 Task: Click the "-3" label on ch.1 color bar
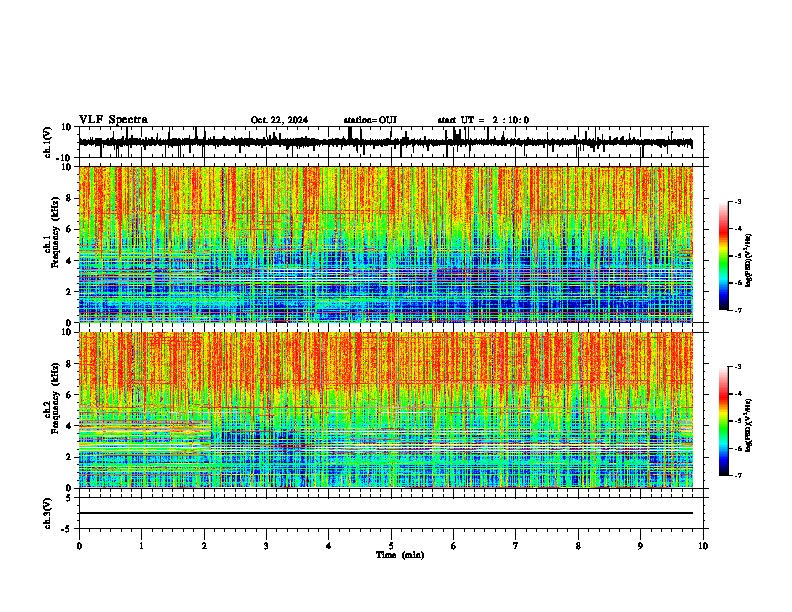738,202
